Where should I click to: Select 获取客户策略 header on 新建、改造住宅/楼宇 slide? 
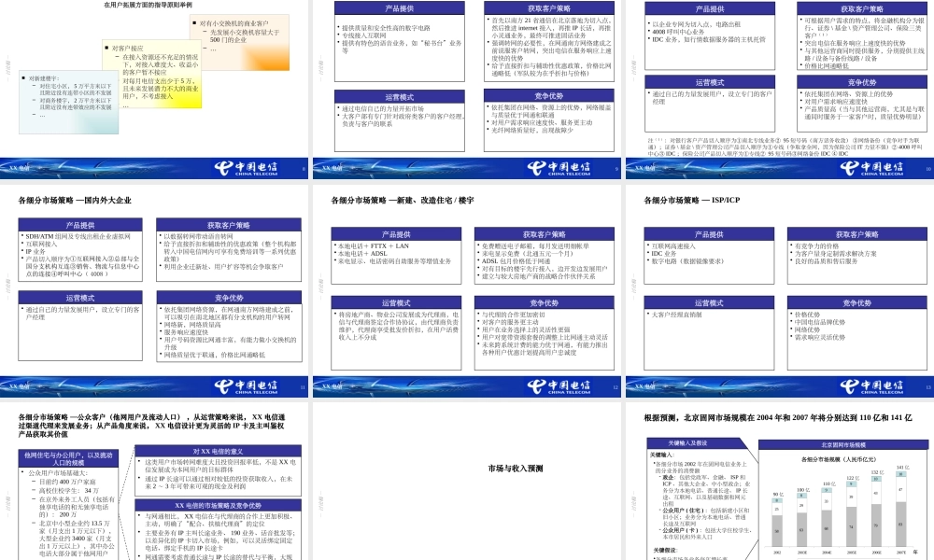pos(545,234)
